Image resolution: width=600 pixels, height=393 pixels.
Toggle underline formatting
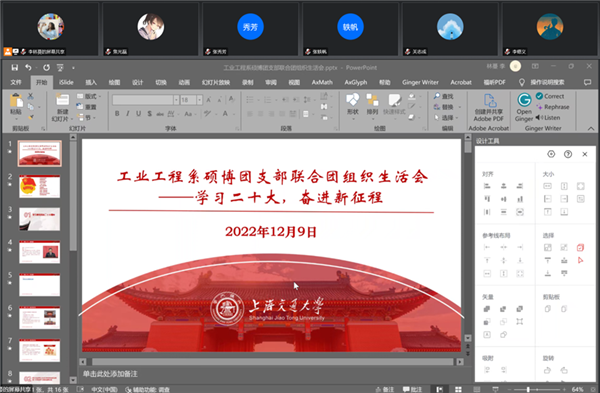[x=139, y=114]
